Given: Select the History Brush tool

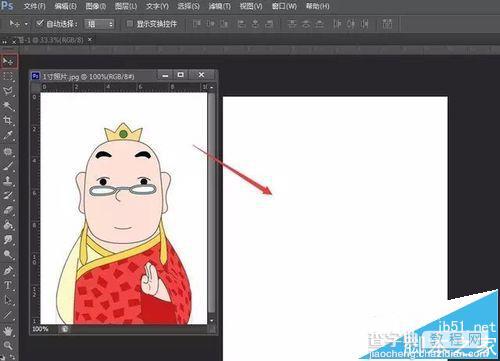Looking at the screenshot, I should click(x=8, y=195).
